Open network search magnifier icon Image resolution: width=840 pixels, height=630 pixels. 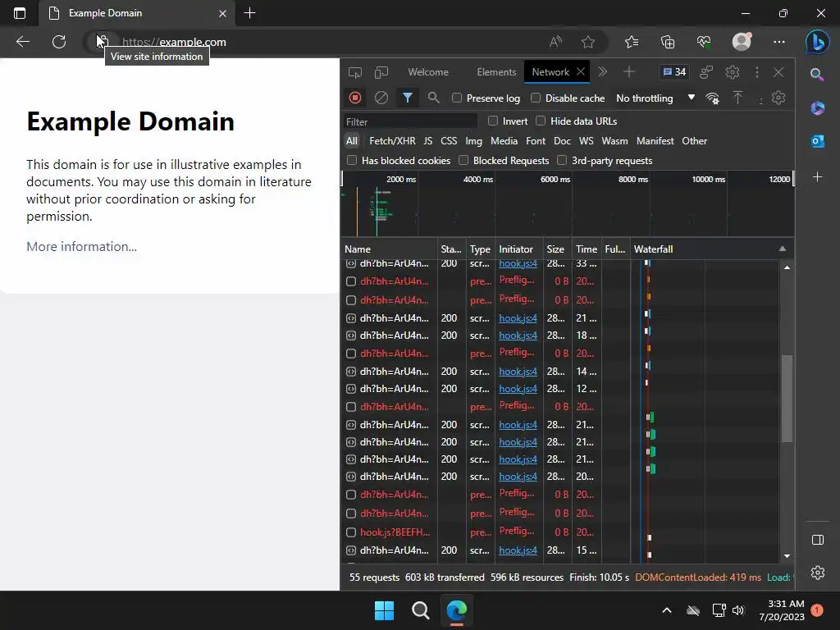coord(433,98)
